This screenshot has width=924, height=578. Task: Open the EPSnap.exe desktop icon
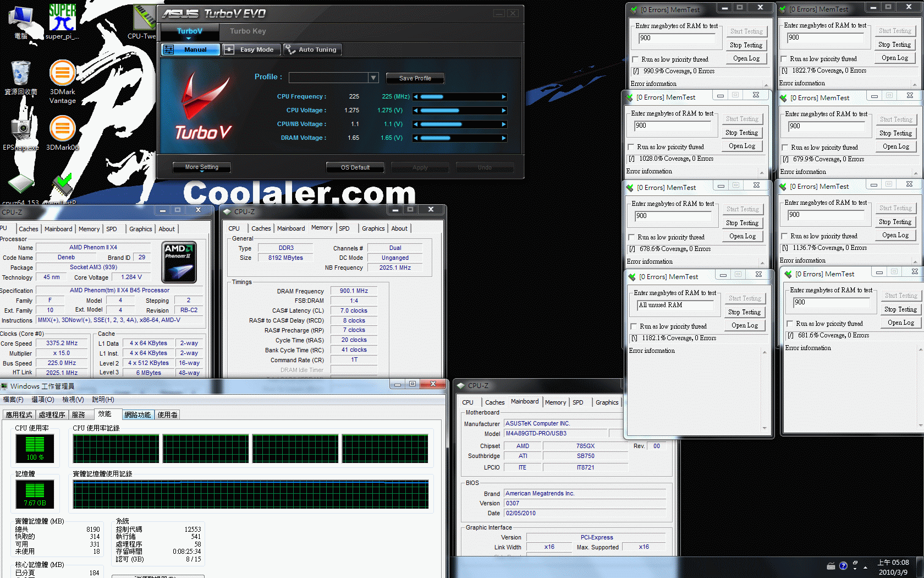click(21, 133)
